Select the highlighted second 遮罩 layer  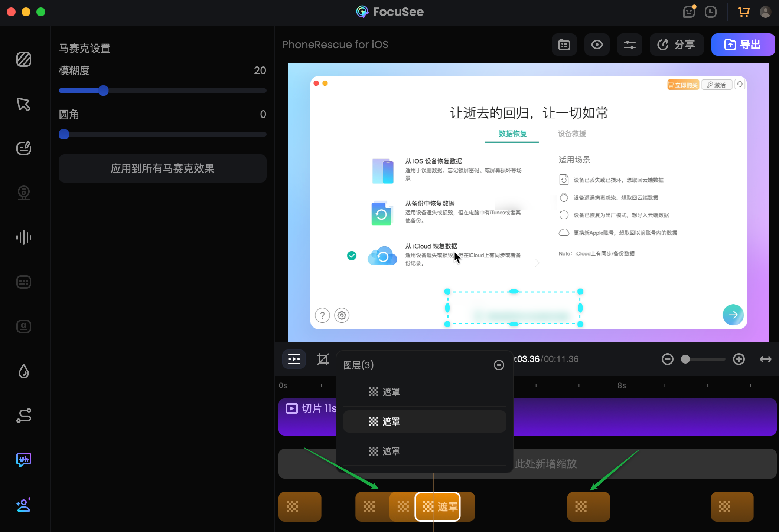point(425,421)
